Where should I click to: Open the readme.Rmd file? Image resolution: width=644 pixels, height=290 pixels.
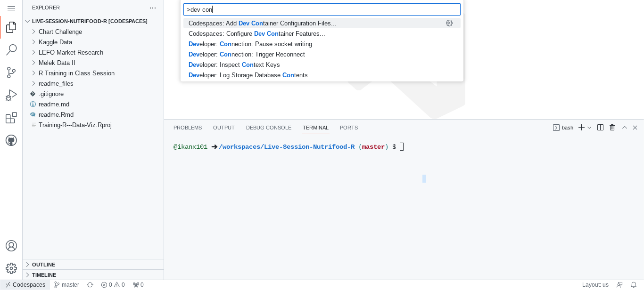pyautogui.click(x=93, y=114)
